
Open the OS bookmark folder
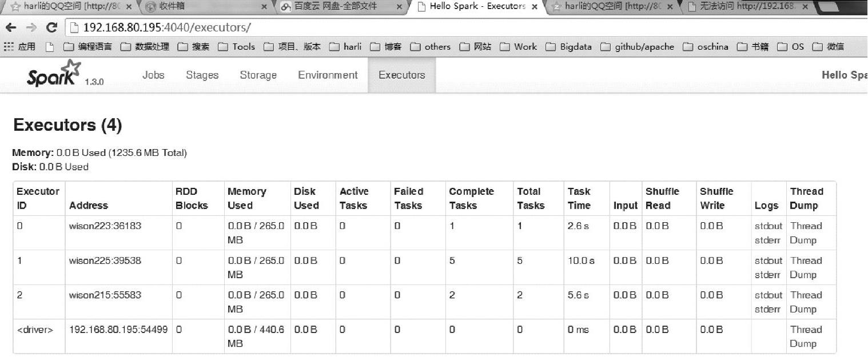790,47
